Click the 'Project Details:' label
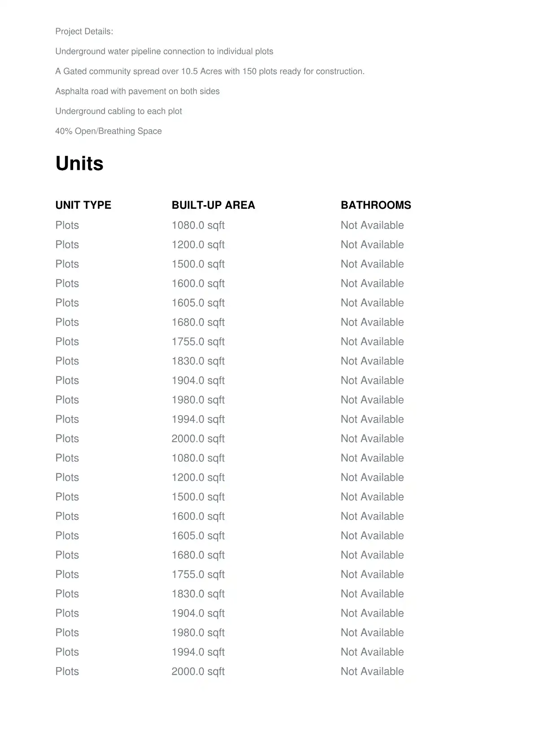 coord(84,31)
